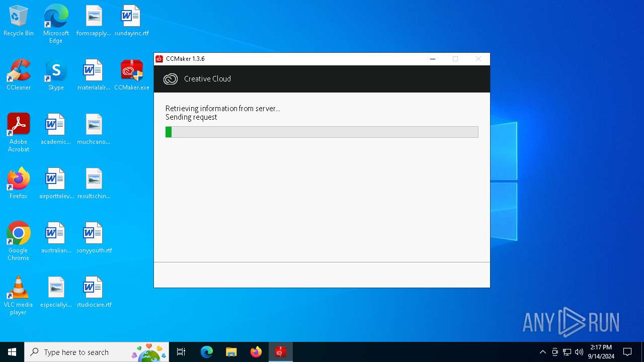Launch Microsoft Edge from desktop shortcut
644x362 pixels.
[x=56, y=24]
